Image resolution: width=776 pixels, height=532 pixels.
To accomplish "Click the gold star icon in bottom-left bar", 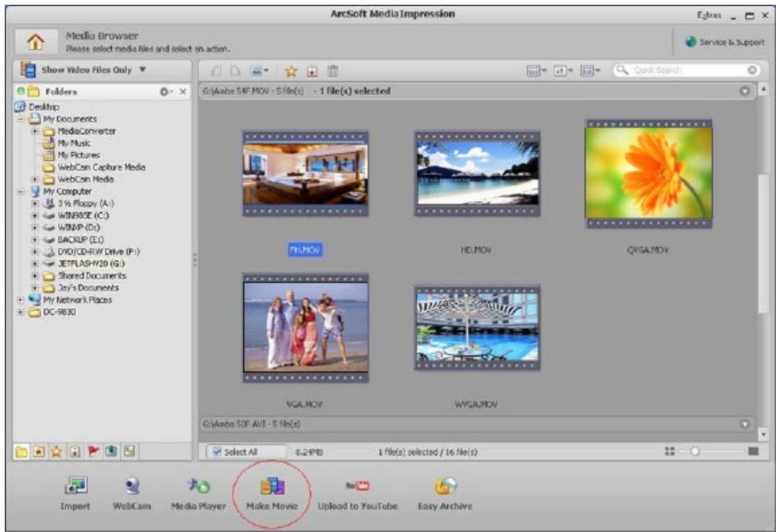I will pos(56,451).
